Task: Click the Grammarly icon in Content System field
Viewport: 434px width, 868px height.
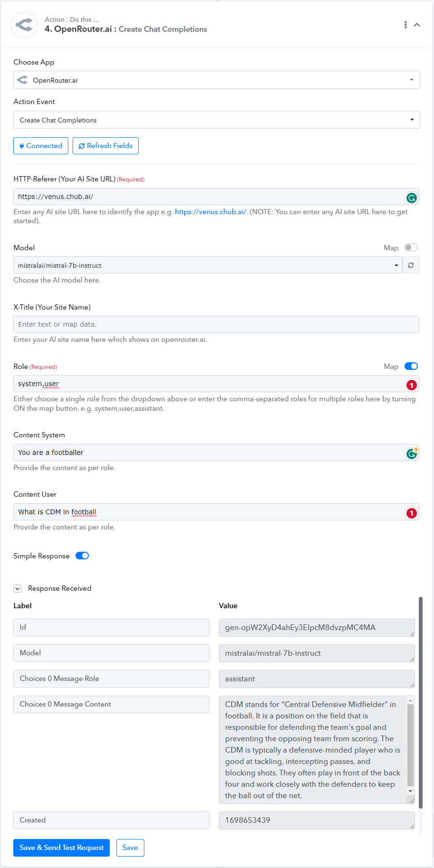Action: click(412, 454)
